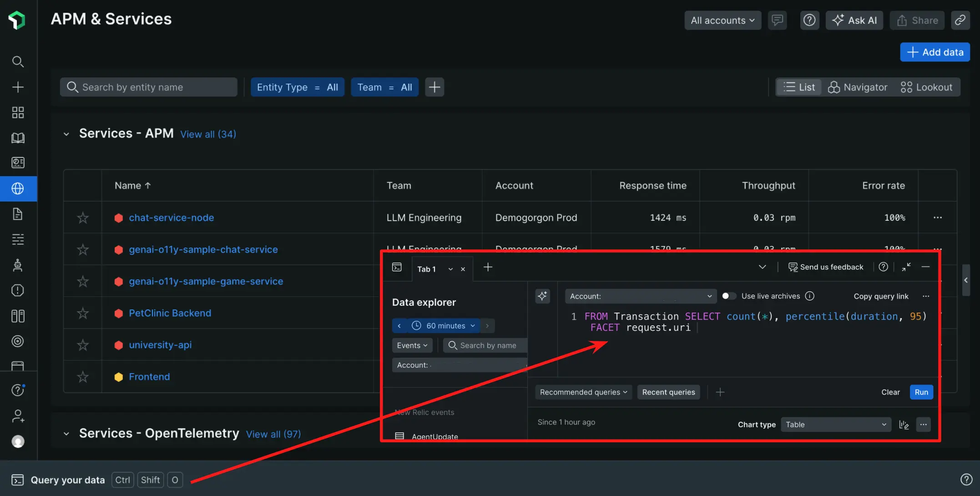Favorite the PetClinic Backend service
Viewport: 980px width, 496px height.
pyautogui.click(x=82, y=313)
